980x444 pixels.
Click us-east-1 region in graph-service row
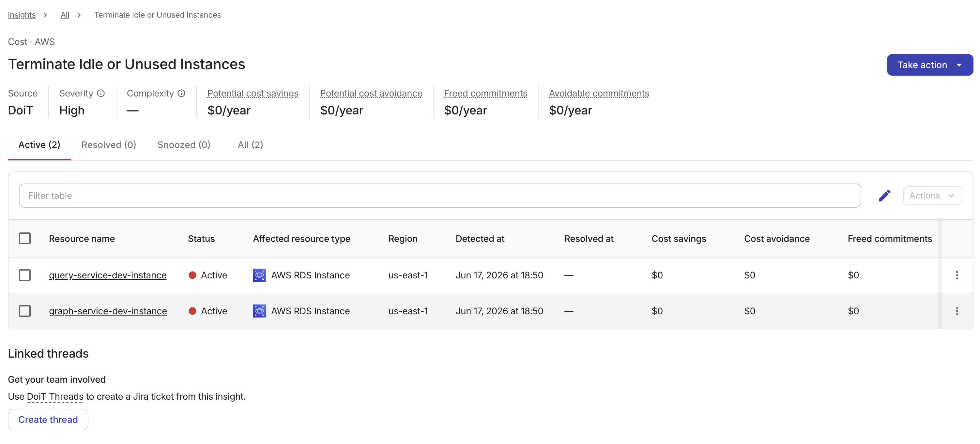[408, 311]
